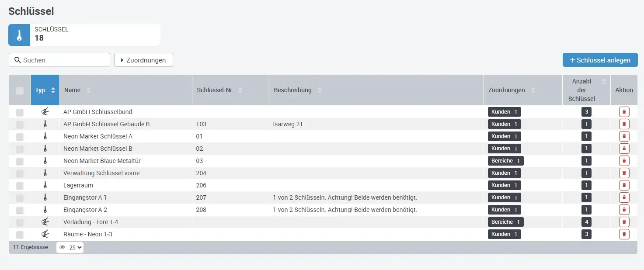
Task: Expand the Zuordnungen filter
Action: pos(143,60)
